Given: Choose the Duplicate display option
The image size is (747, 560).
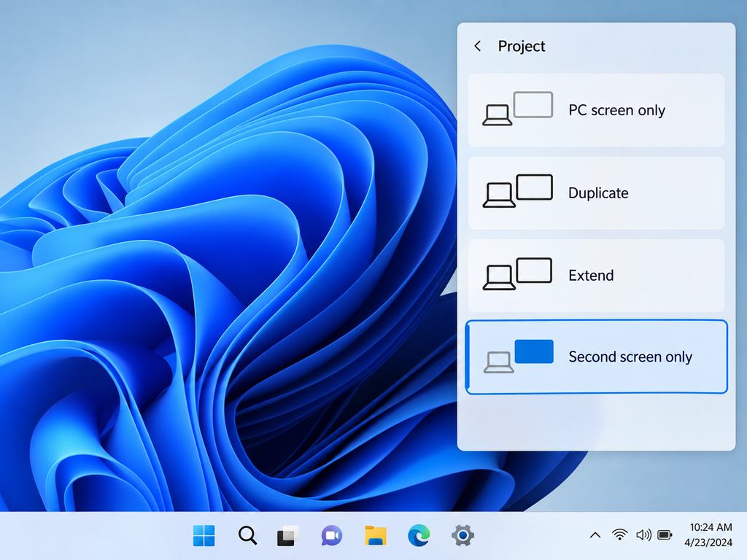Looking at the screenshot, I should [596, 192].
